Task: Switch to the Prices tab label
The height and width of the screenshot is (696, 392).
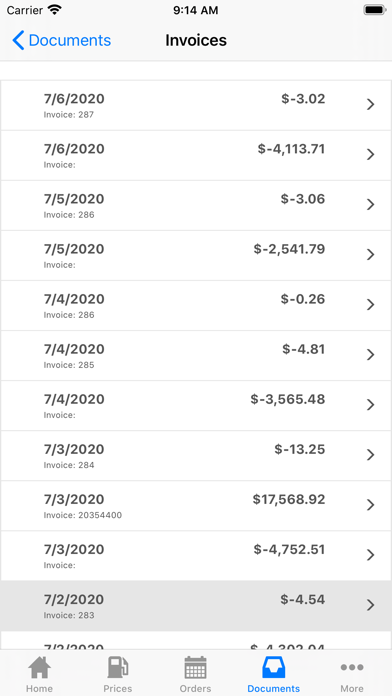Action: click(x=118, y=688)
